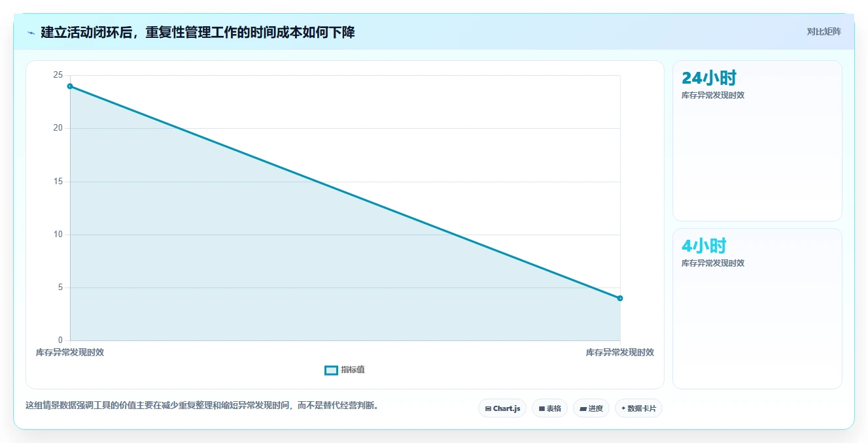Screen dimensions: 868x443
Task: Click the 24小时 metric value
Action: (709, 78)
